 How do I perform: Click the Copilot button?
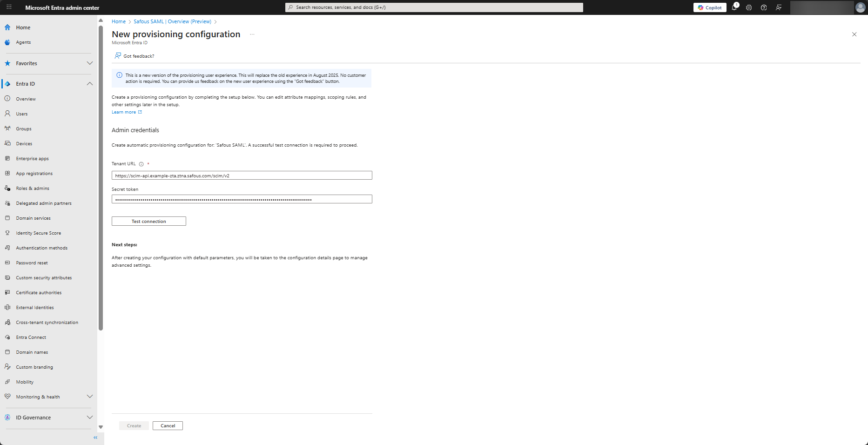pyautogui.click(x=709, y=7)
